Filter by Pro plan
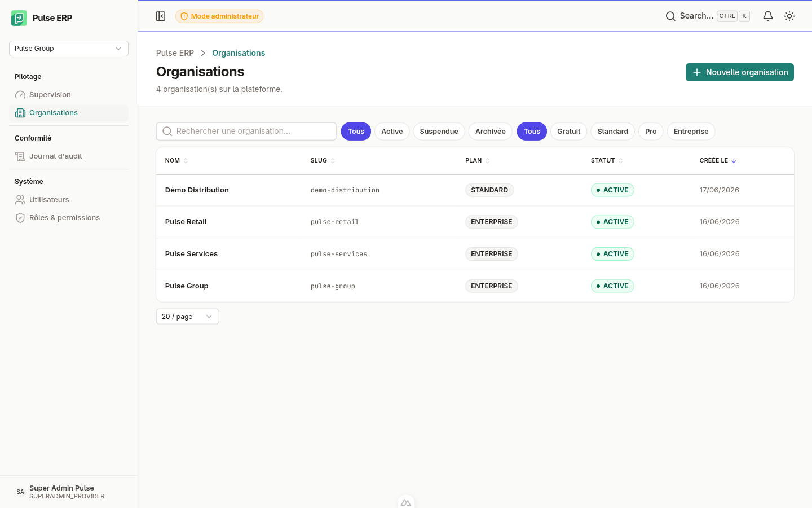This screenshot has width=812, height=508. tap(651, 132)
